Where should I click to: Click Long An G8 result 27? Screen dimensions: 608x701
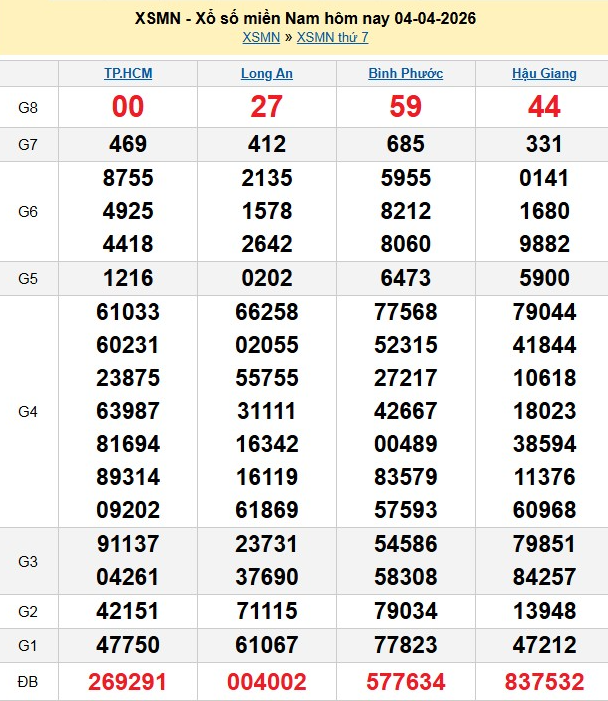(267, 107)
